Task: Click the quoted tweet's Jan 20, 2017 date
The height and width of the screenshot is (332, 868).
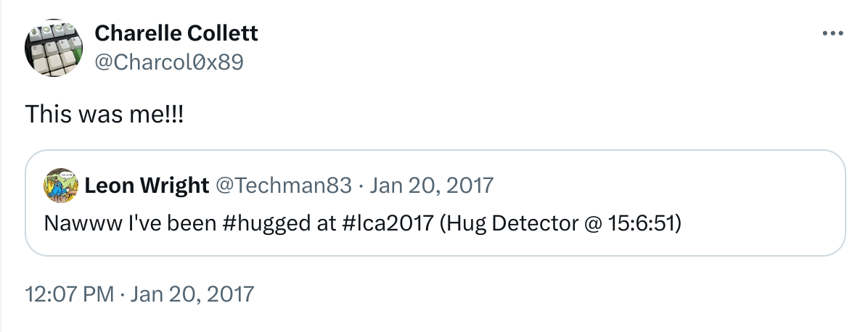Action: click(432, 186)
